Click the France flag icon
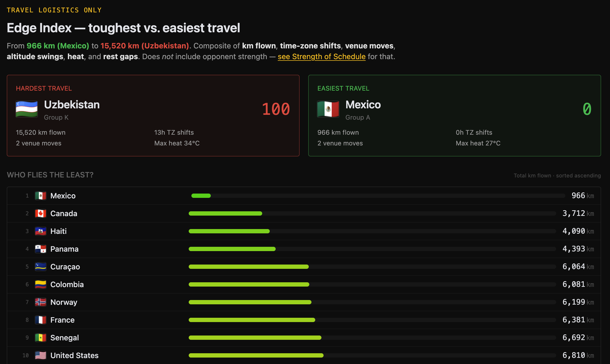Viewport: 610px width, 364px height. point(41,320)
